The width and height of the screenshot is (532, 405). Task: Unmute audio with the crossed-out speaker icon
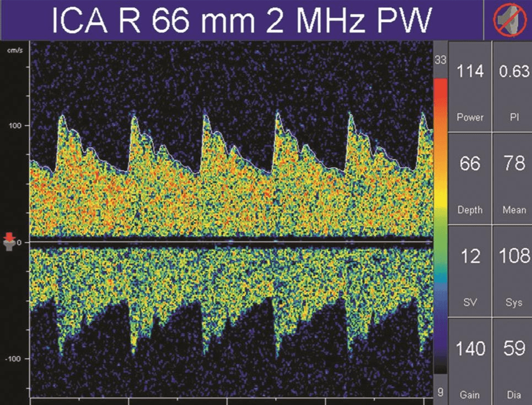(x=508, y=20)
